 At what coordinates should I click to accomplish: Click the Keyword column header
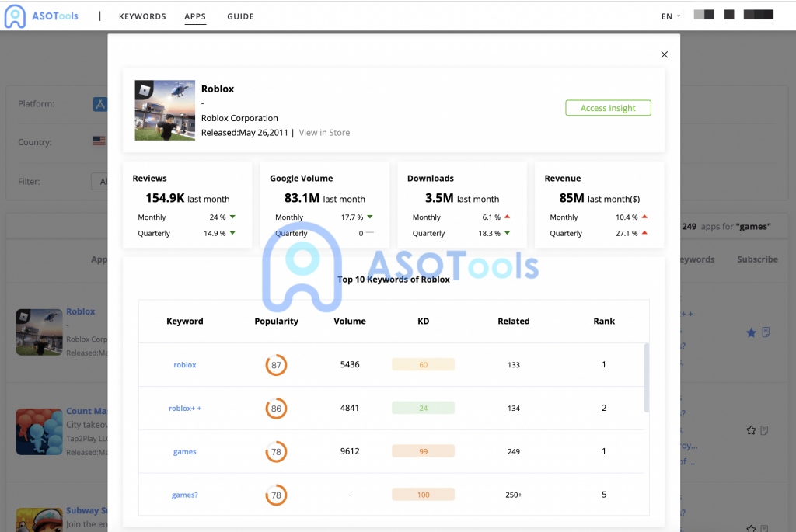(x=185, y=321)
